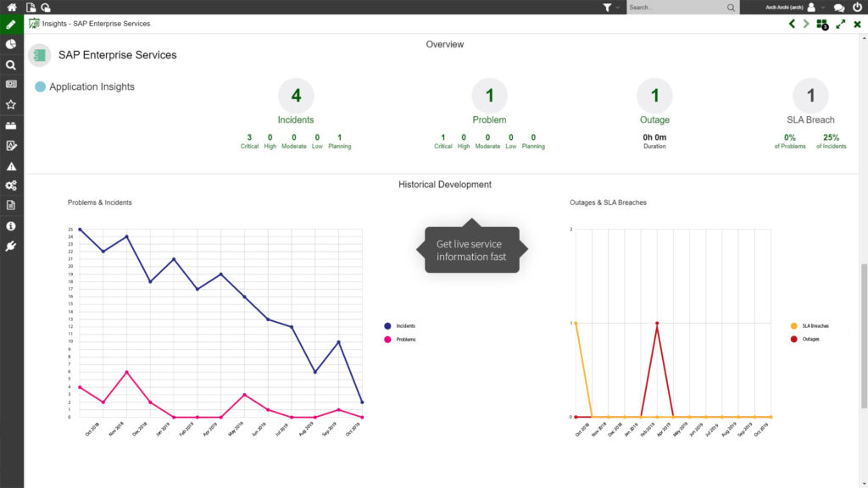
Task: Select the active pencil edit icon
Action: [11, 24]
